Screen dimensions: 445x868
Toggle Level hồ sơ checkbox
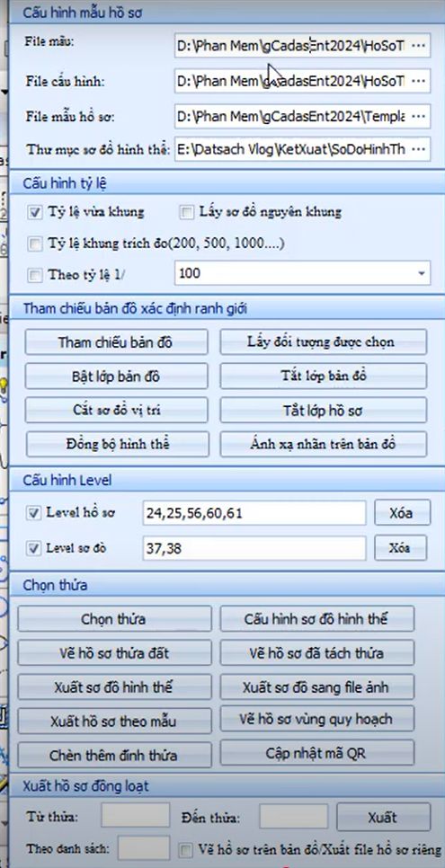coord(34,513)
